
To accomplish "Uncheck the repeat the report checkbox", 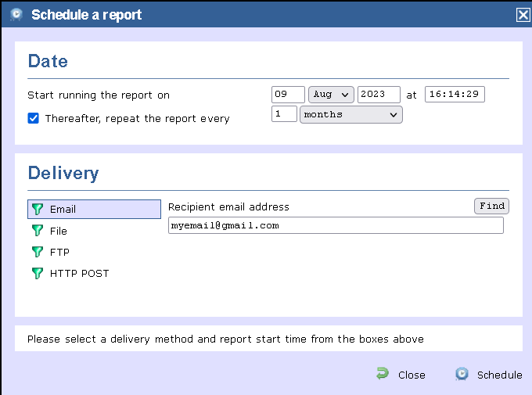I will pyautogui.click(x=34, y=119).
